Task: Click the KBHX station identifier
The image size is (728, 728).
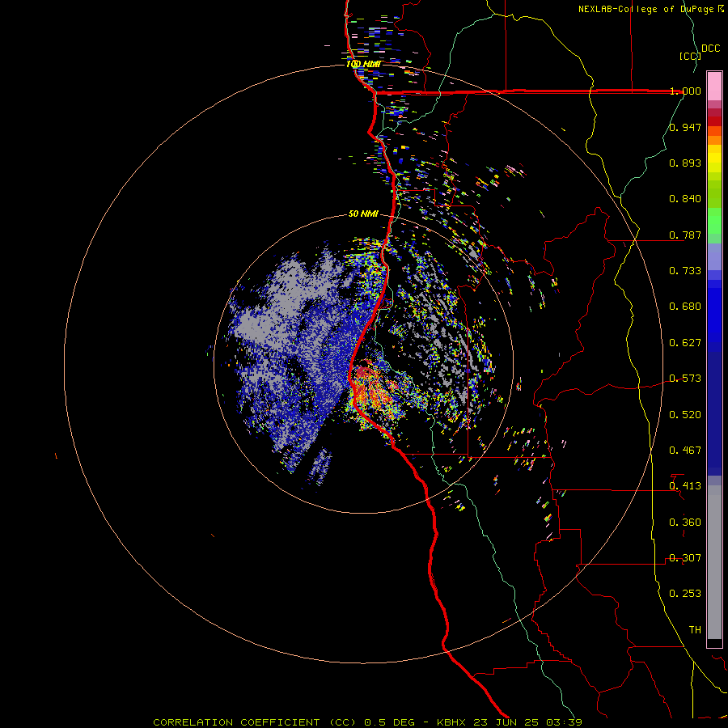Action: [453, 722]
